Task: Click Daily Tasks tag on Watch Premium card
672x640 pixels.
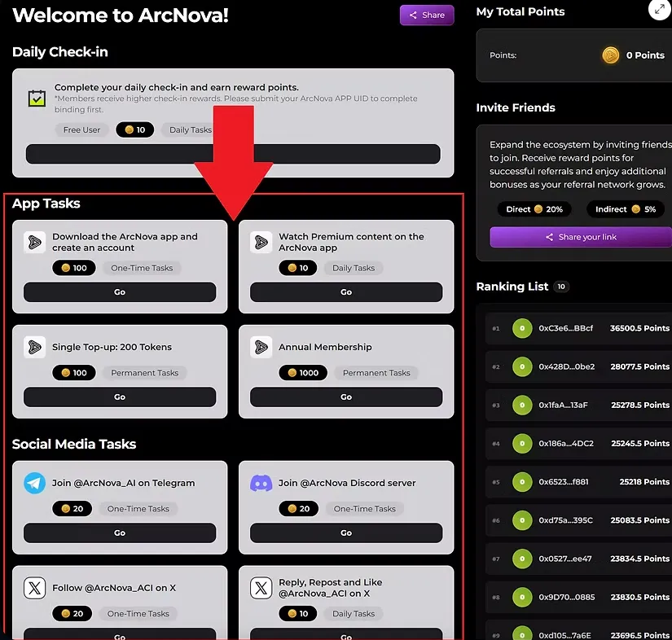Action: pos(354,268)
